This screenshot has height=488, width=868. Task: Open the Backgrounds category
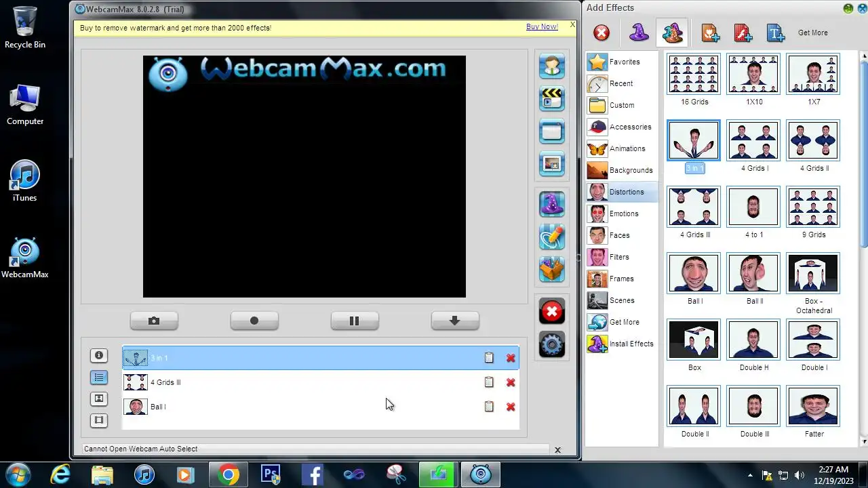(x=622, y=170)
